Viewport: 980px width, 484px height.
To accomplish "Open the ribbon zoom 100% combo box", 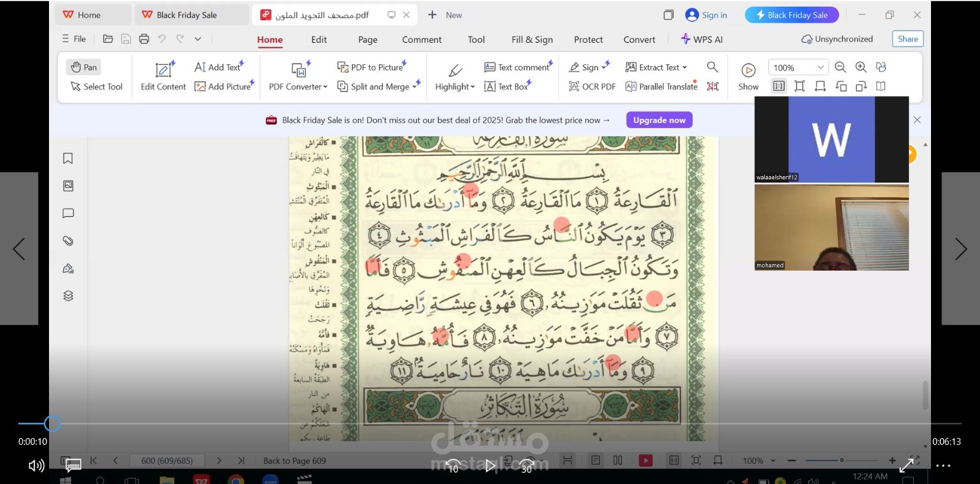I will click(798, 67).
